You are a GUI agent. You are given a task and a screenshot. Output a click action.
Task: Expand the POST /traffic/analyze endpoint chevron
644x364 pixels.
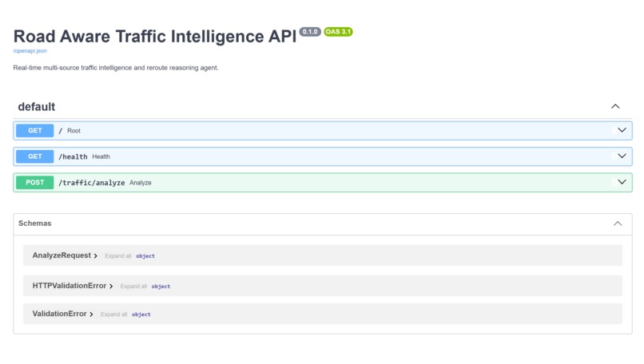click(x=622, y=182)
